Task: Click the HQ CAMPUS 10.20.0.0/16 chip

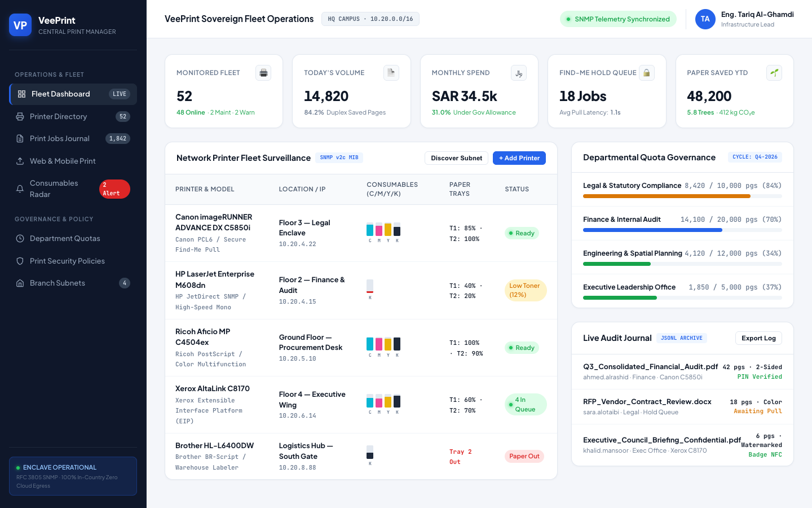Action: [x=370, y=19]
